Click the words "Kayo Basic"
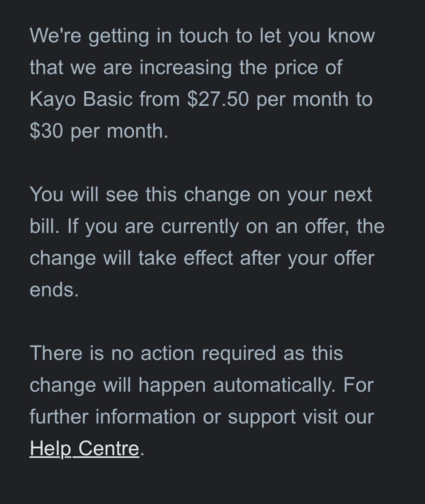This screenshot has height=504, width=425. pyautogui.click(x=81, y=99)
